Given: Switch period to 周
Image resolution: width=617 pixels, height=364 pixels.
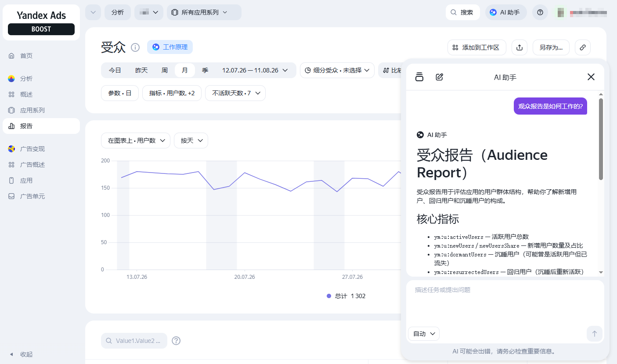Looking at the screenshot, I should click(x=164, y=70).
